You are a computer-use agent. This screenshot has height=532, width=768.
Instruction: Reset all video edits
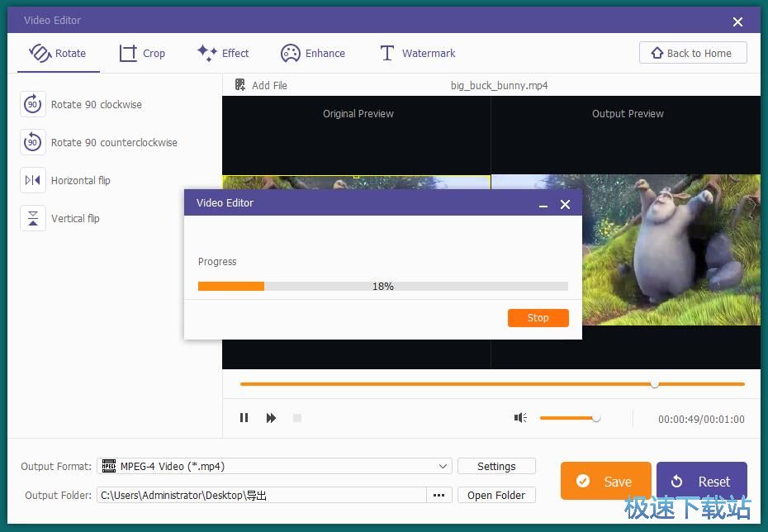click(x=702, y=481)
